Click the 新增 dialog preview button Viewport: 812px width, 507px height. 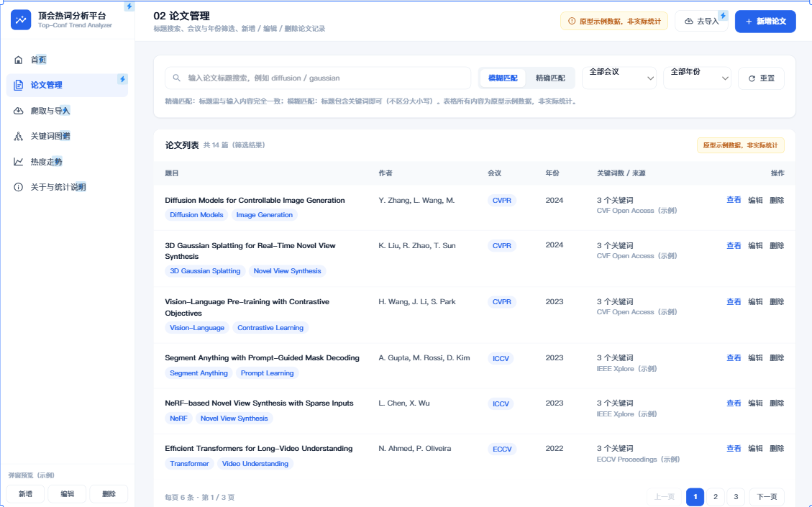(25, 494)
